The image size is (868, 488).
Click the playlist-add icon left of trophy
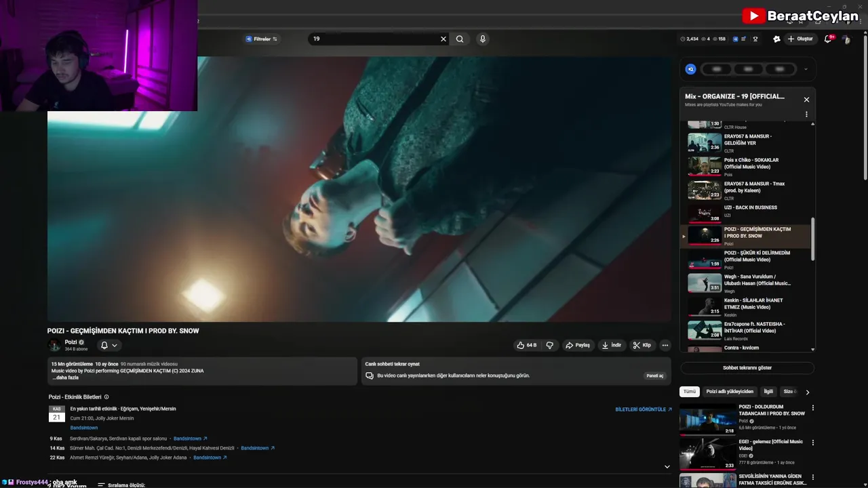coord(744,39)
